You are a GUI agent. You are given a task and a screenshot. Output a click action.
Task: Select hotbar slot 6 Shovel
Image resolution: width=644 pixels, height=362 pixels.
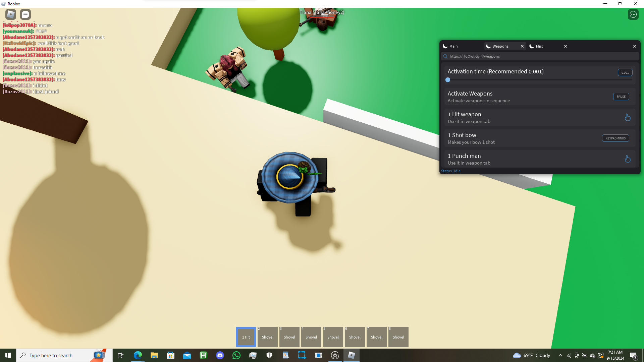tap(355, 337)
